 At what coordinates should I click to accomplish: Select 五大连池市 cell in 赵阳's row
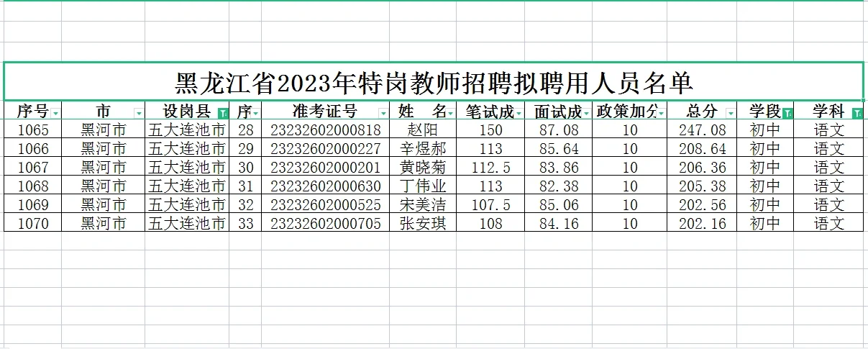click(x=187, y=130)
